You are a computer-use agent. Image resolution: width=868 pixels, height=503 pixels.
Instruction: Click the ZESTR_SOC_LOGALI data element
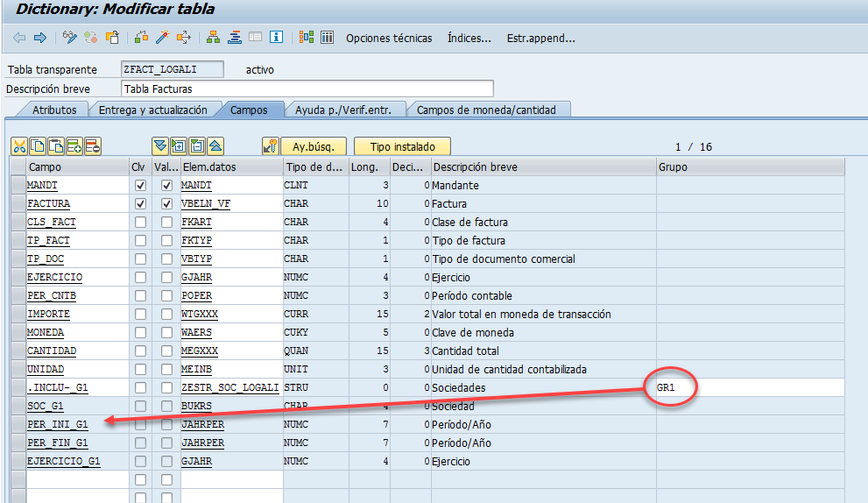coord(230,388)
